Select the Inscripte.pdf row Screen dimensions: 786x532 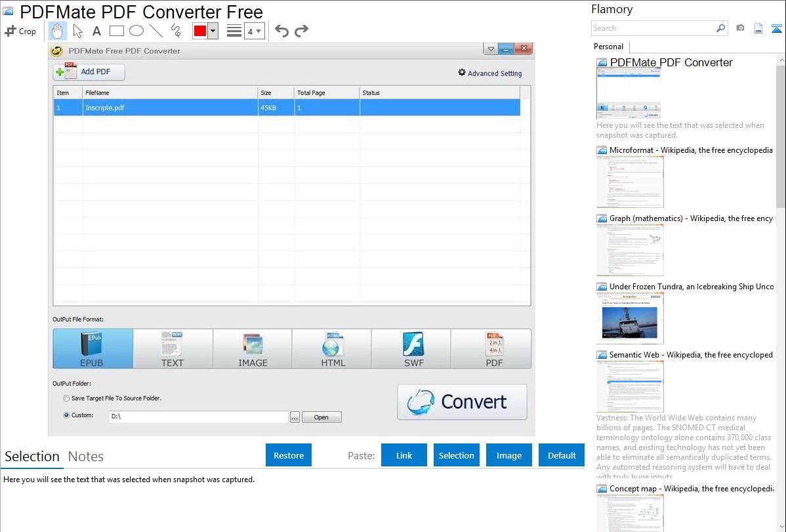287,108
